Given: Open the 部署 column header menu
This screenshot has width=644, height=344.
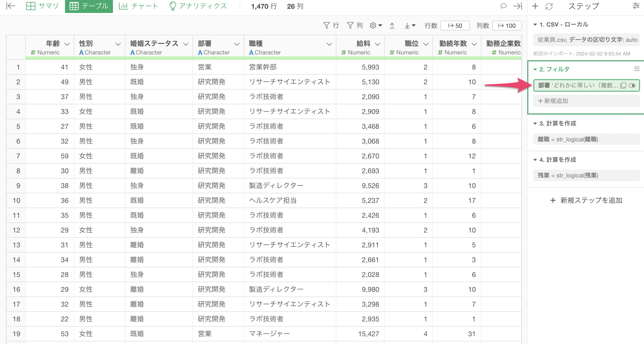Looking at the screenshot, I should pos(237,44).
